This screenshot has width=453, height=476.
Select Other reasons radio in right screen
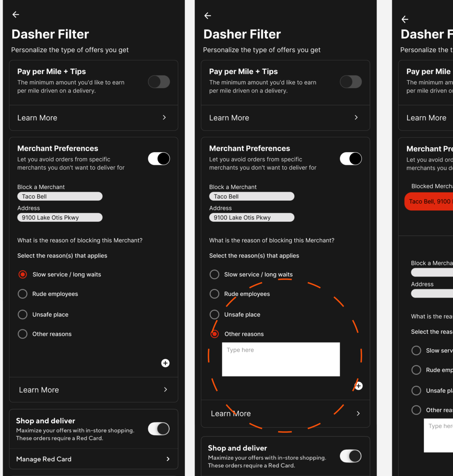pyautogui.click(x=416, y=410)
